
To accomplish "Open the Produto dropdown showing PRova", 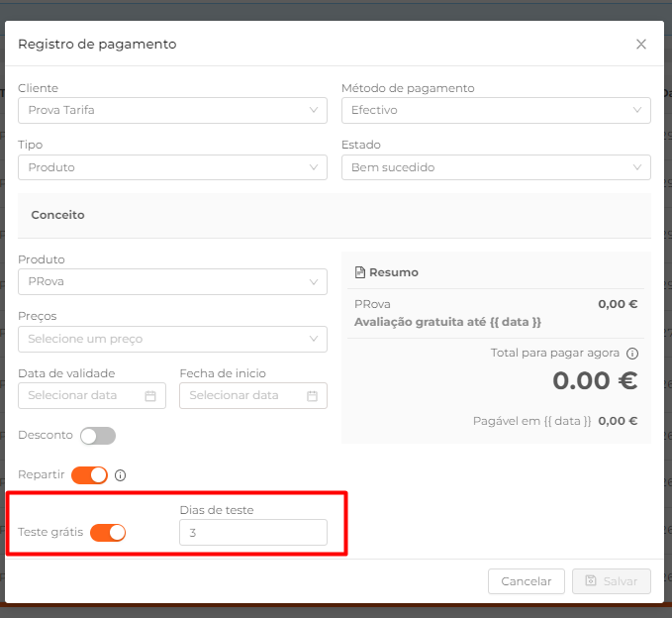I will coord(172,282).
